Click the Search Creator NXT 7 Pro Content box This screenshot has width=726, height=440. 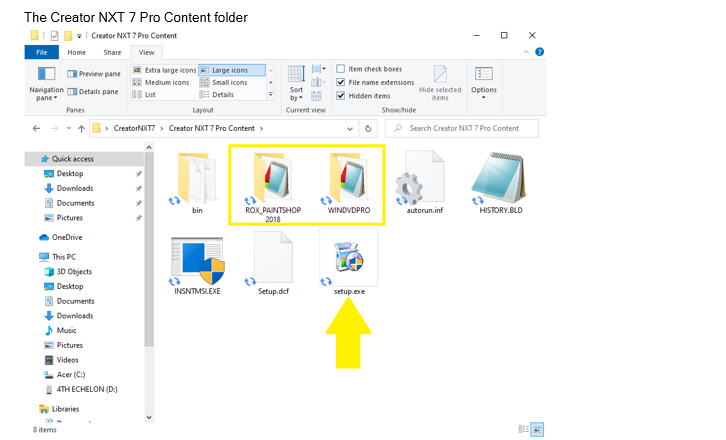click(462, 128)
